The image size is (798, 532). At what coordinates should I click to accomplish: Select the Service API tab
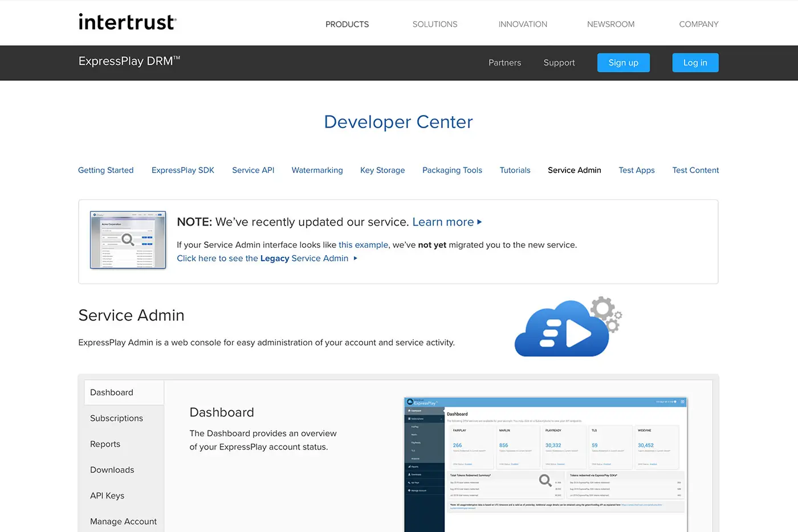coord(253,170)
